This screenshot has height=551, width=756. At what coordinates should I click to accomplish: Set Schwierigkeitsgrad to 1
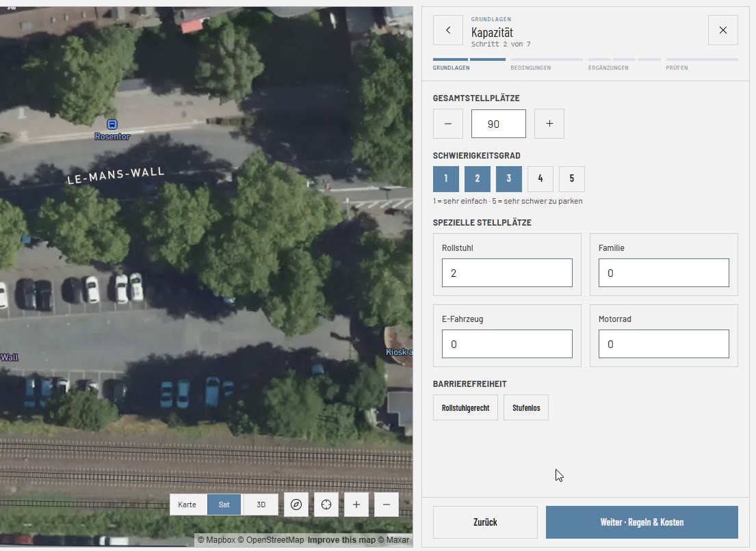pyautogui.click(x=446, y=178)
